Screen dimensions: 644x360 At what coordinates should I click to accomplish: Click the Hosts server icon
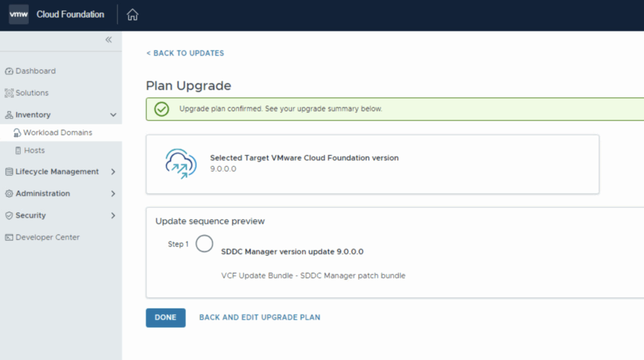(18, 151)
